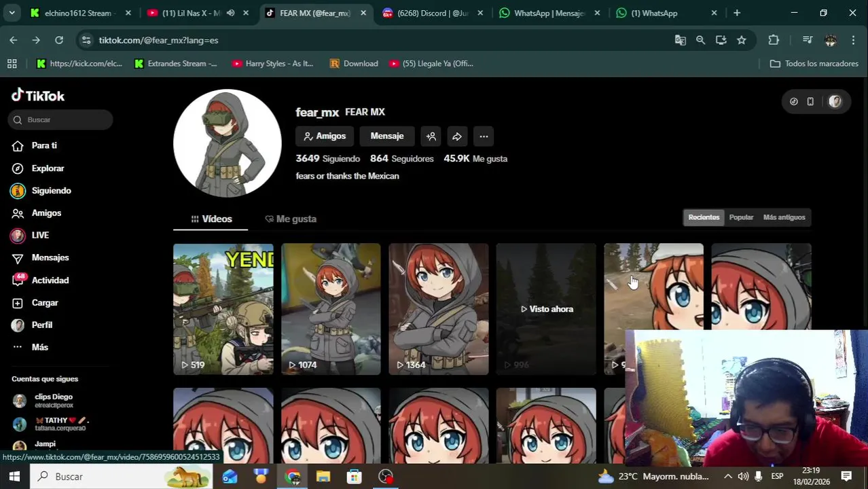Click the add-user icon next to Mensaje
The height and width of the screenshot is (489, 868).
click(431, 137)
